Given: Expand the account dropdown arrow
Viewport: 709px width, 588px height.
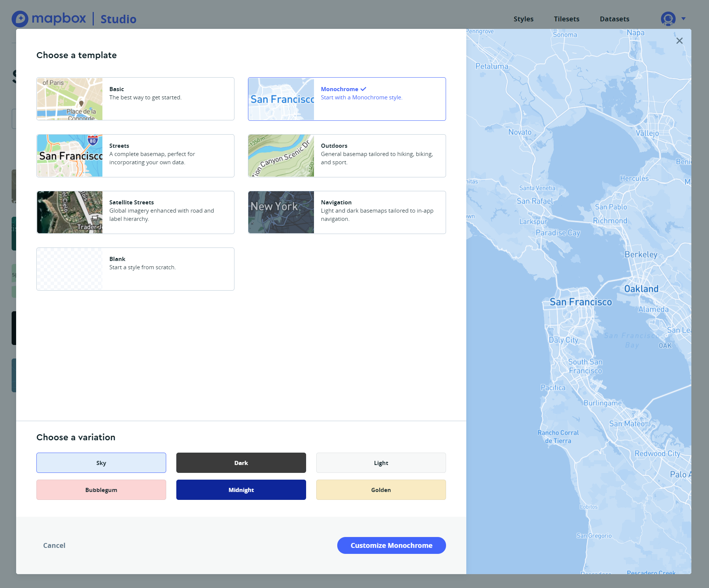Looking at the screenshot, I should (683, 18).
